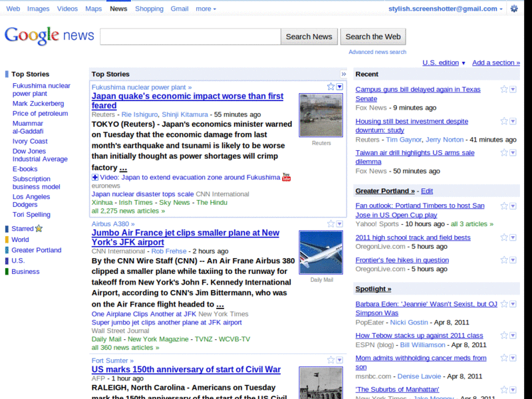Viewport: 532px width, 399px height.
Task: Star the Jumbo Air France jet story
Action: [x=331, y=223]
